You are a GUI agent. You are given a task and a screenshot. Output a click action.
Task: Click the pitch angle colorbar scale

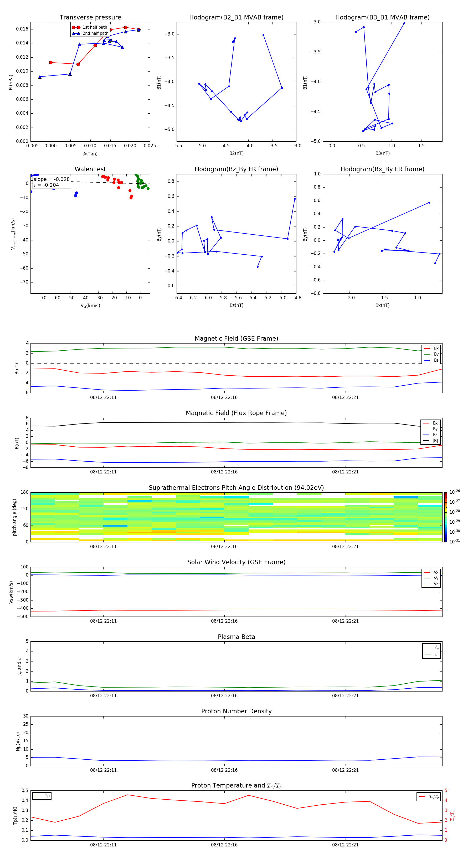tap(446, 517)
